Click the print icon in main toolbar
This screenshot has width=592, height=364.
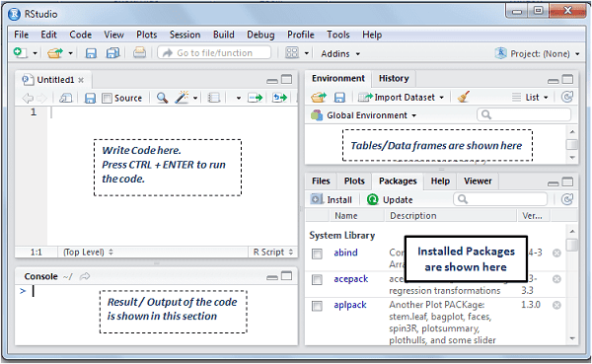point(139,53)
